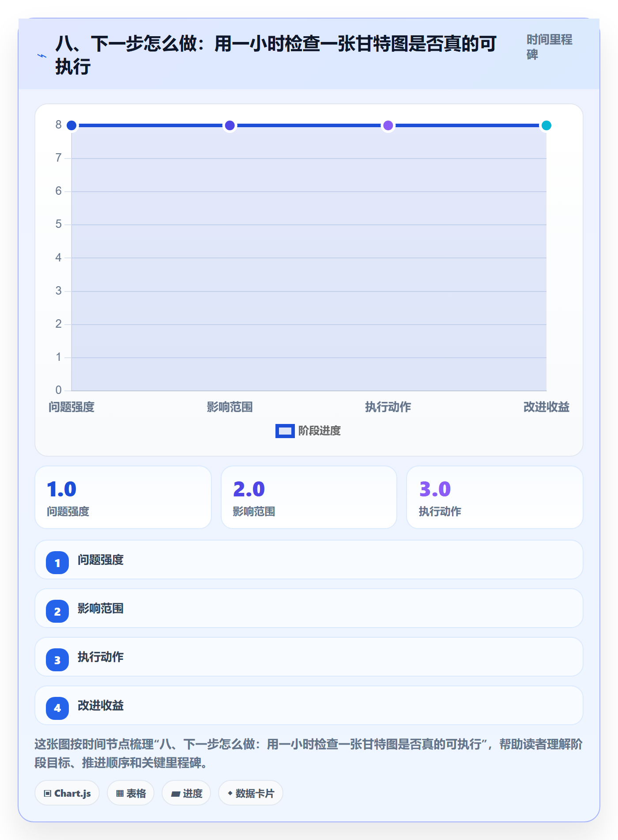618x840 pixels.
Task: Click the number 4 badge for 改进收益
Action: tap(57, 708)
